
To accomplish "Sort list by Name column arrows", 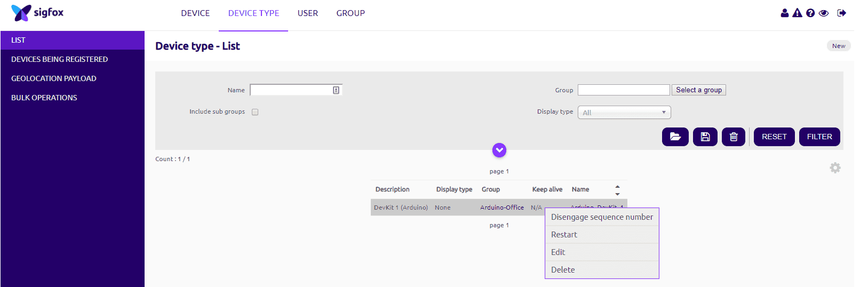I will point(617,190).
